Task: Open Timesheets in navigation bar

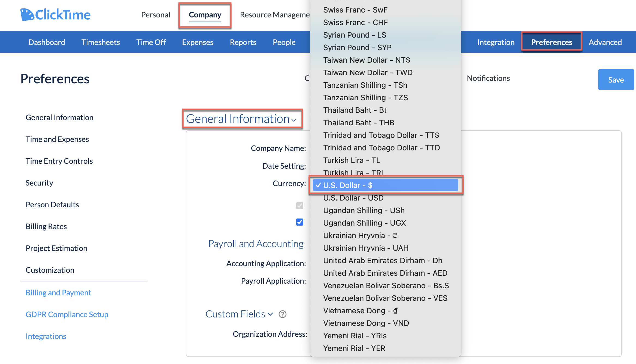Action: pyautogui.click(x=101, y=42)
